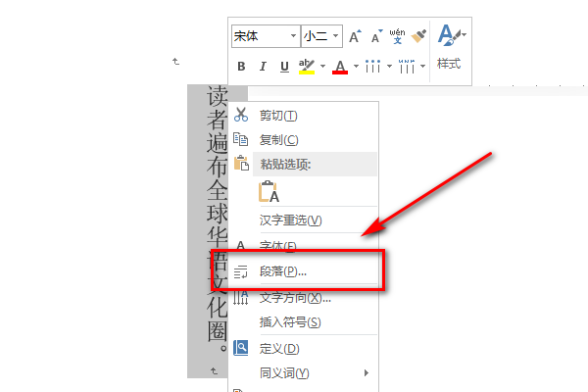Increase font size with grow button
Screen dimensions: 588x392
coord(355,36)
